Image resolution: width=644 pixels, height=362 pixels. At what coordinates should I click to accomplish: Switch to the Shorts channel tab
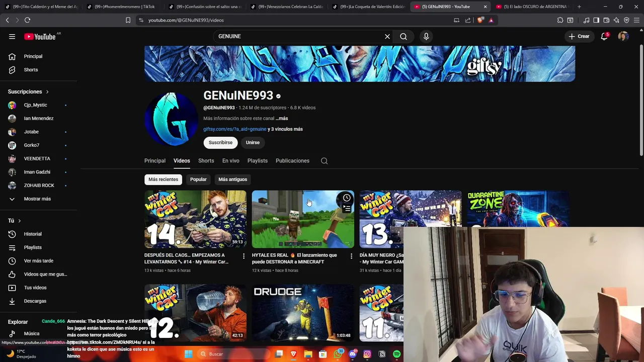click(x=206, y=161)
